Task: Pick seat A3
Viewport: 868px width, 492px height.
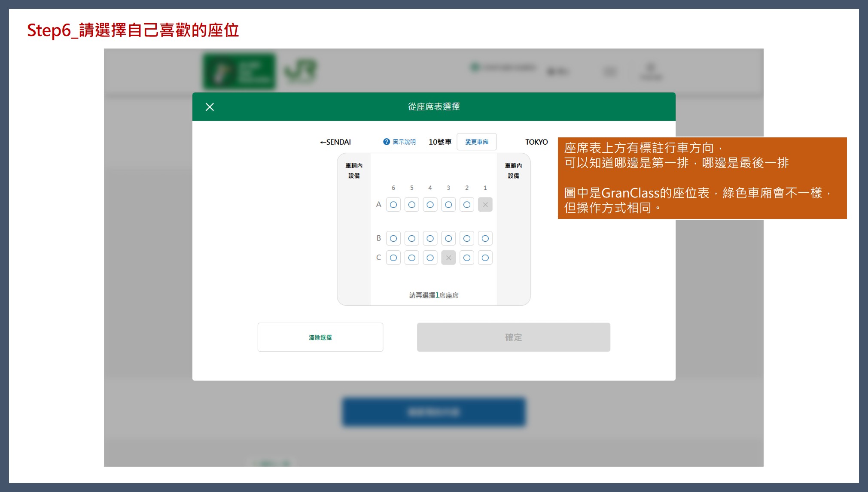Action: pyautogui.click(x=448, y=205)
